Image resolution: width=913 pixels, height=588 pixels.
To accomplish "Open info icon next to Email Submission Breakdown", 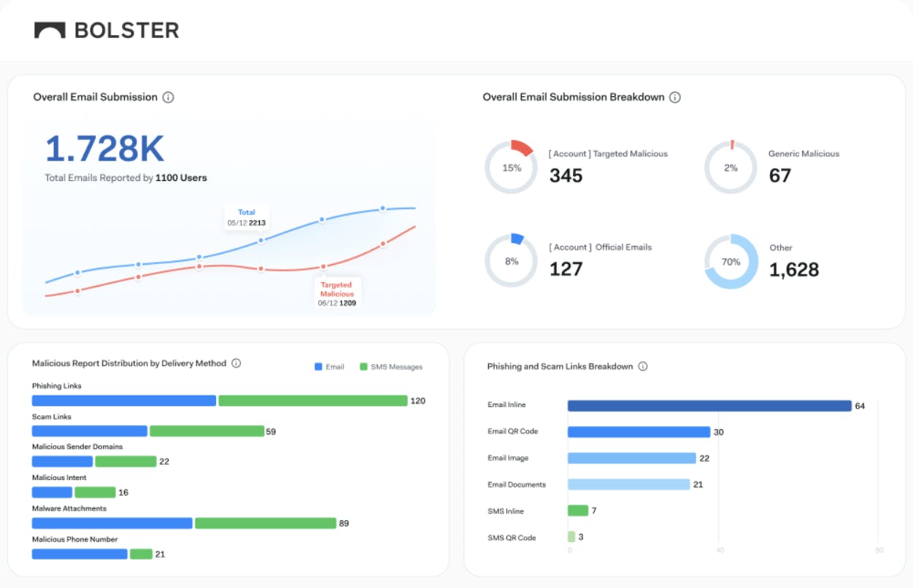I will [675, 97].
